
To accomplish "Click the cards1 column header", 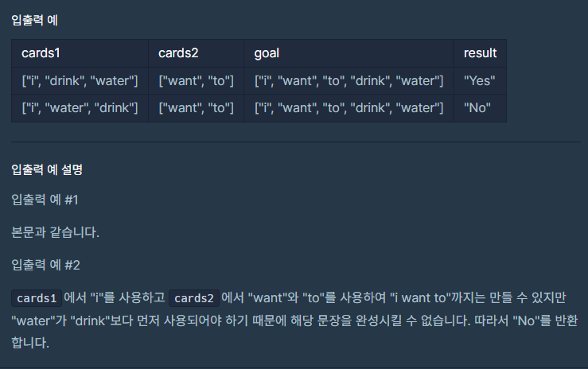I will tap(80, 53).
